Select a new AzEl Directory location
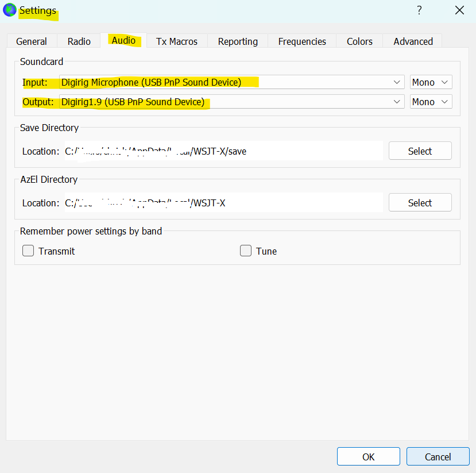 (x=420, y=202)
